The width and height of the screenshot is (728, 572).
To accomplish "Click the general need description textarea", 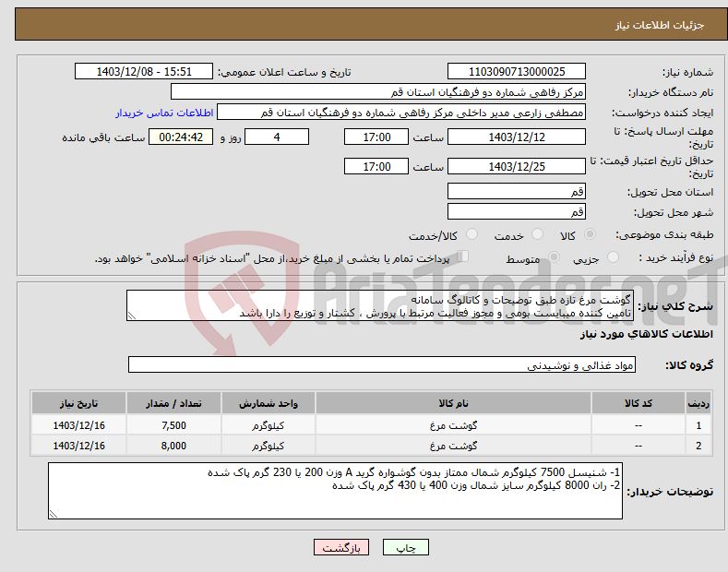I will click(x=380, y=305).
